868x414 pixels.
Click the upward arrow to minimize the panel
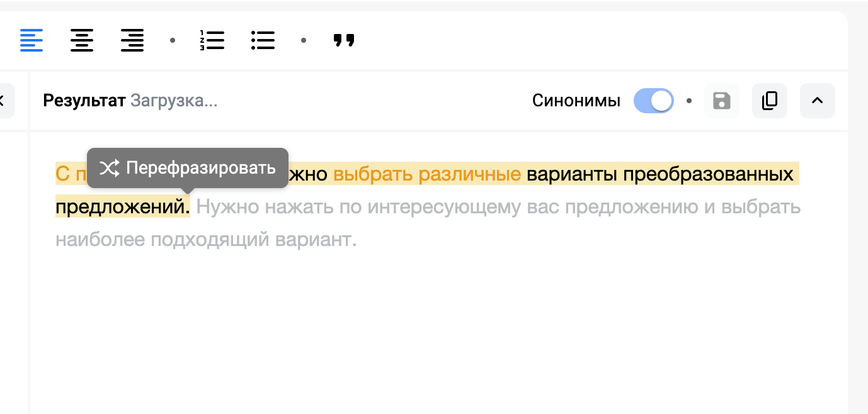[x=817, y=101]
